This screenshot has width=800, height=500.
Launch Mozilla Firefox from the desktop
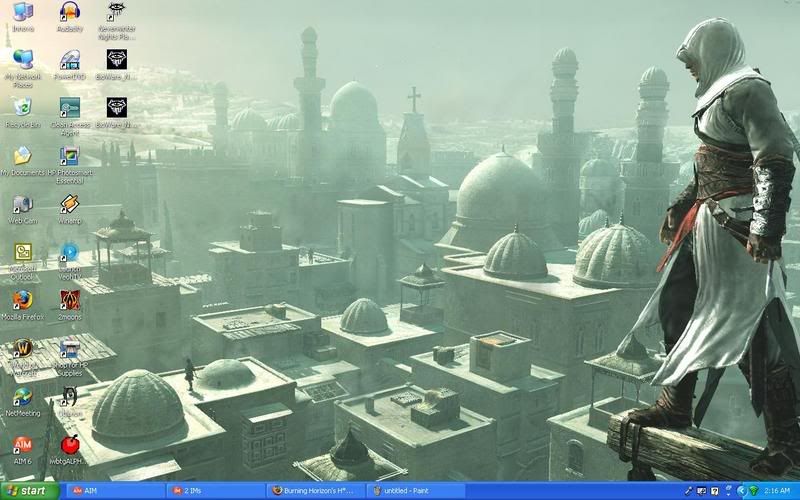tap(22, 305)
